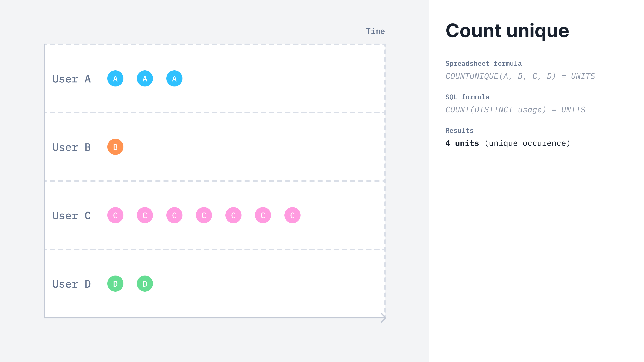This screenshot has width=644, height=362.
Task: Select the first blue A event circle
Action: click(115, 78)
